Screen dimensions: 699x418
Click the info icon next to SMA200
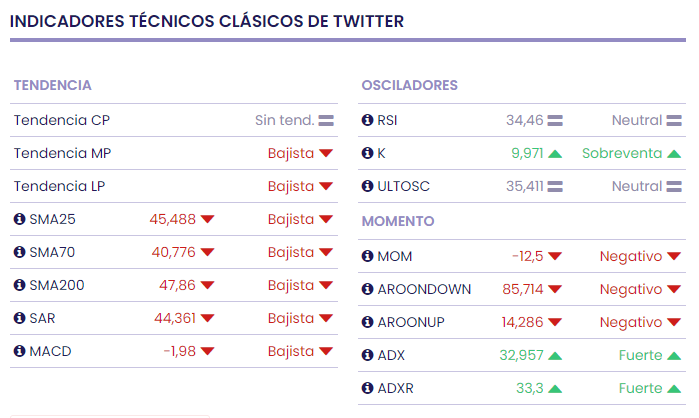point(19,285)
